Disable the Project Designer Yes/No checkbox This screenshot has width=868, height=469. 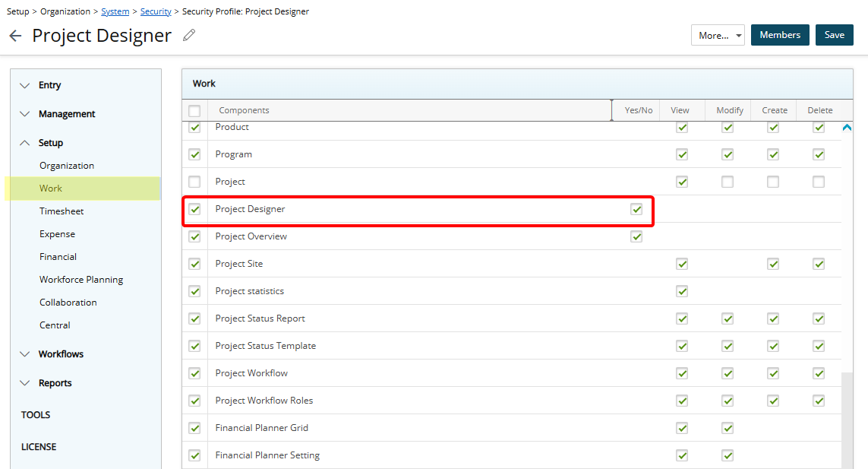[x=636, y=208]
